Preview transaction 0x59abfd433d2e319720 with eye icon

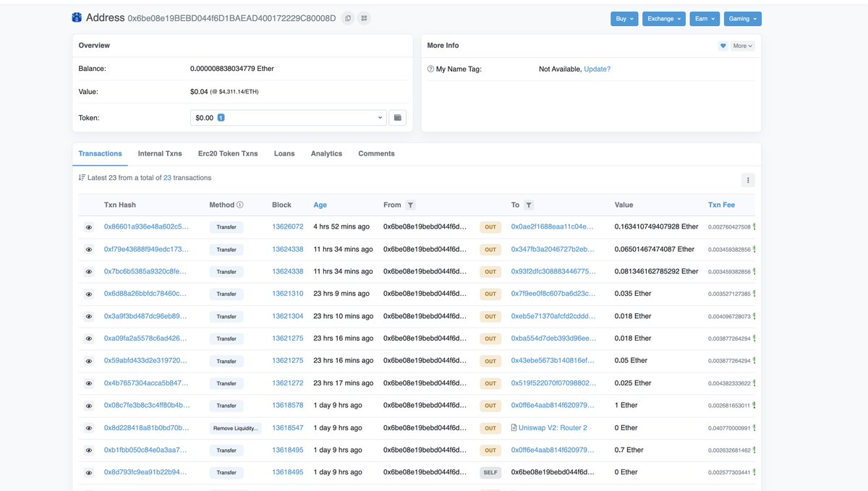89,361
